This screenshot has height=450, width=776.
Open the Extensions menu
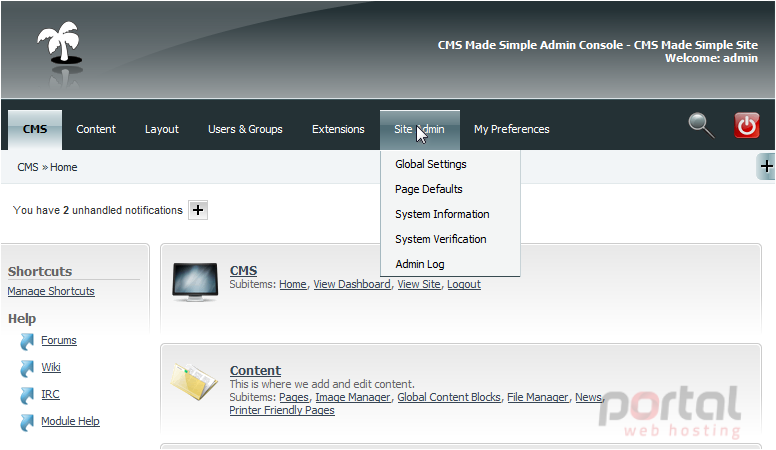point(338,129)
